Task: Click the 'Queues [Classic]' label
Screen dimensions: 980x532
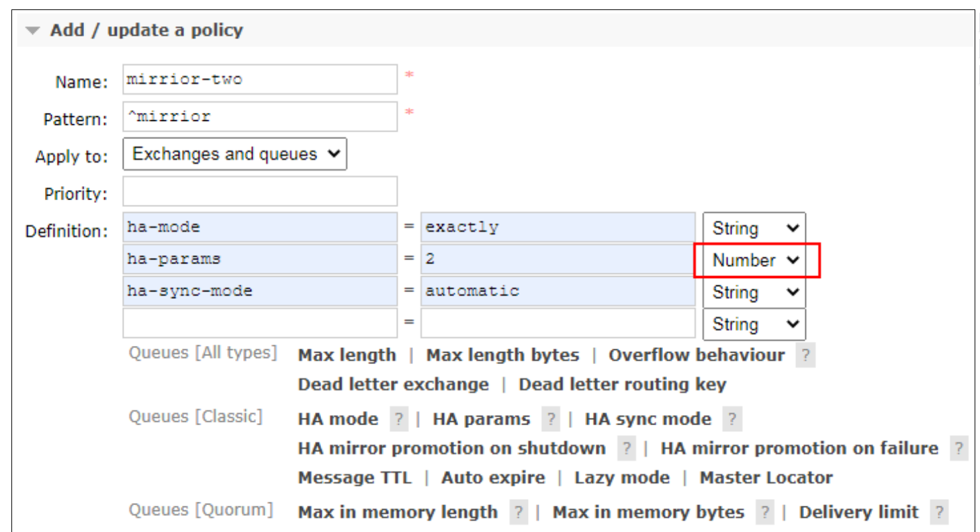Action: (195, 416)
